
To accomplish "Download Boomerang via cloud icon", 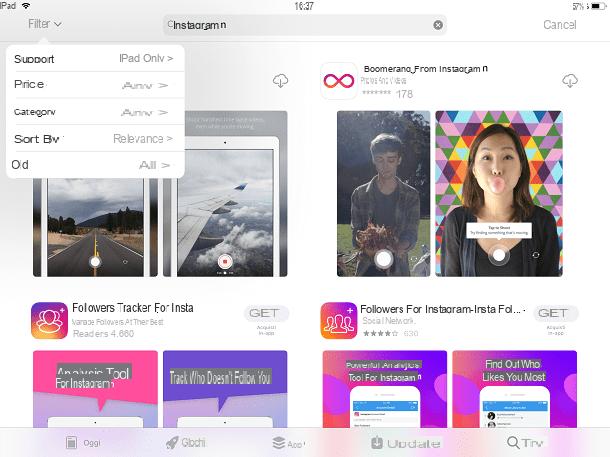I will [570, 81].
